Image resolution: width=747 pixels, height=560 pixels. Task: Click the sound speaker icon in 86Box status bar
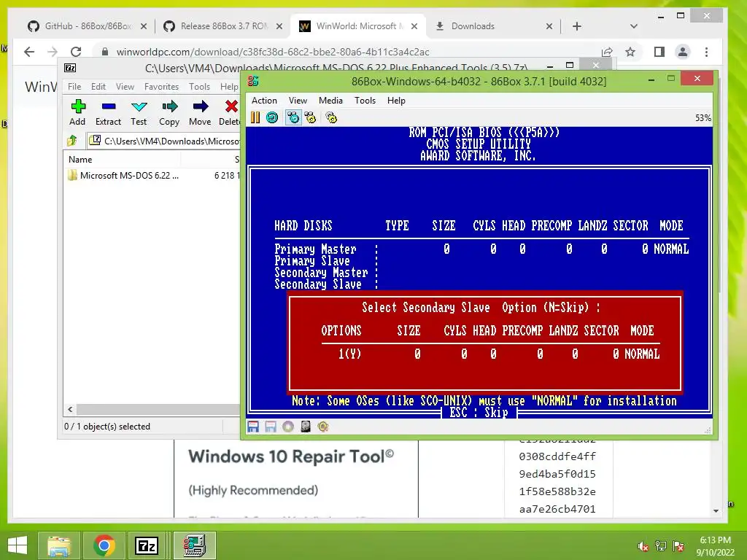[323, 427]
